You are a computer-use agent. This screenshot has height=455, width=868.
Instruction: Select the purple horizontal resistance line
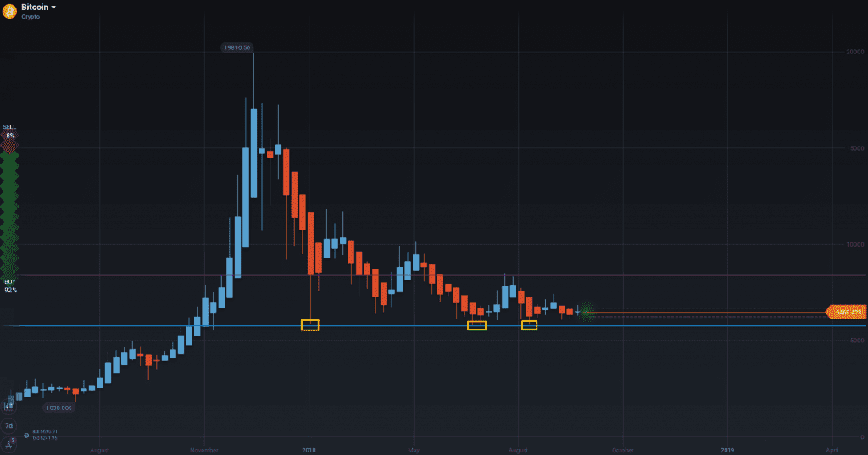tap(442, 275)
